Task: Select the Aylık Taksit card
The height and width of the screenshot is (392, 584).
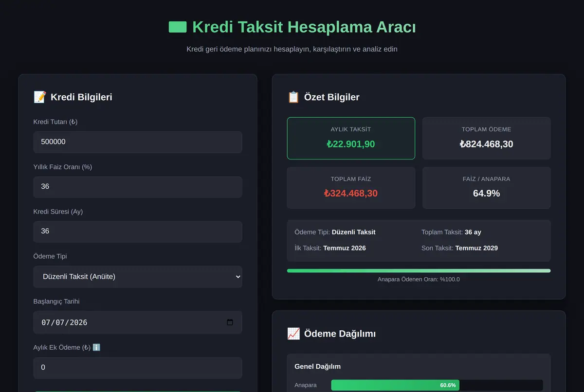Action: click(x=351, y=138)
